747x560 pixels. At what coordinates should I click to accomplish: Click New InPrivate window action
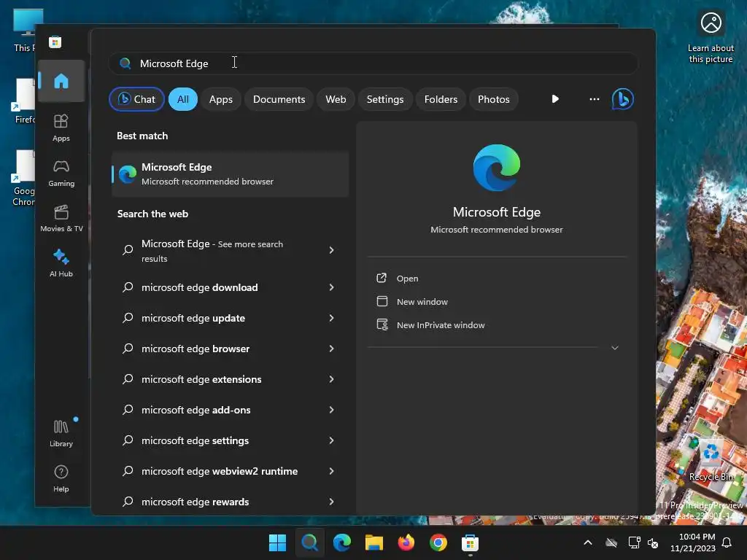(441, 324)
